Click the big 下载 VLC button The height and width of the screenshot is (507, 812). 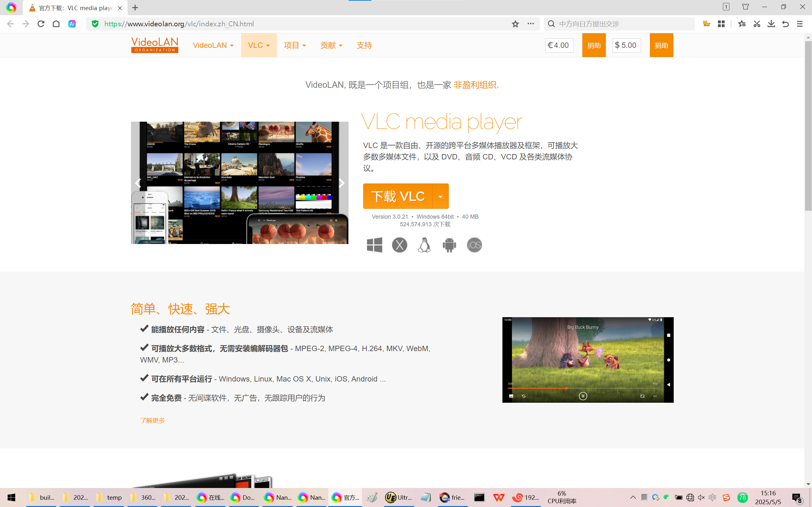coord(398,196)
